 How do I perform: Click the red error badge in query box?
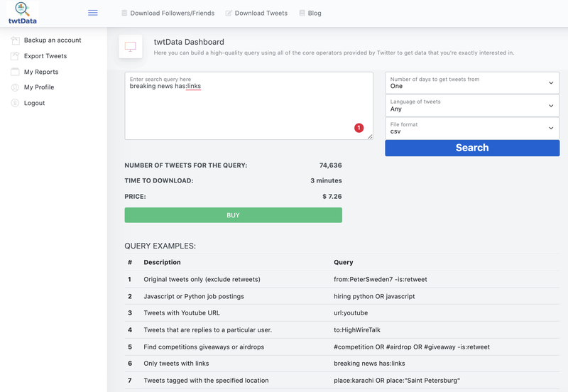tap(359, 128)
